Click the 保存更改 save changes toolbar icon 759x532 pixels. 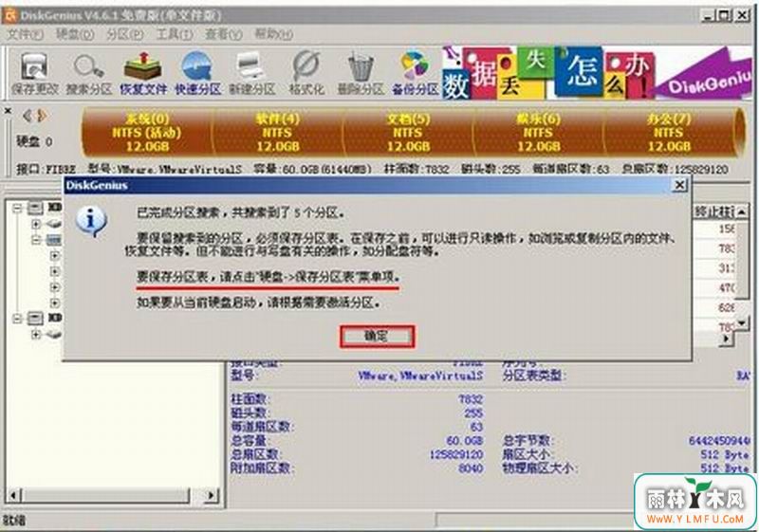pyautogui.click(x=34, y=73)
